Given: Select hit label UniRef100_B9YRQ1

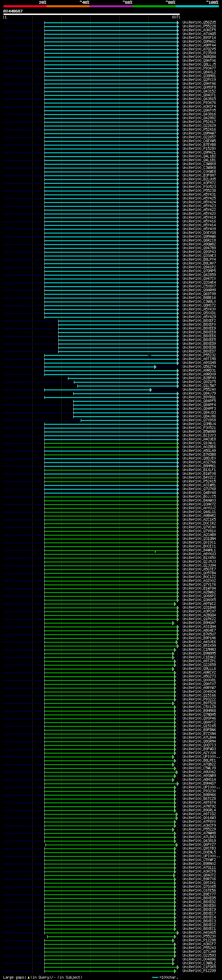Looking at the screenshot, I should pos(199,397).
